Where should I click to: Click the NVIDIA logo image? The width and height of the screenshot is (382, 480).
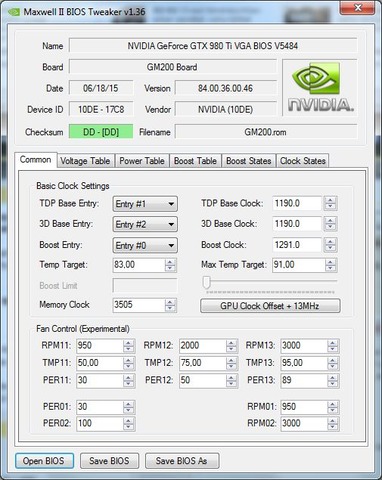pos(320,88)
